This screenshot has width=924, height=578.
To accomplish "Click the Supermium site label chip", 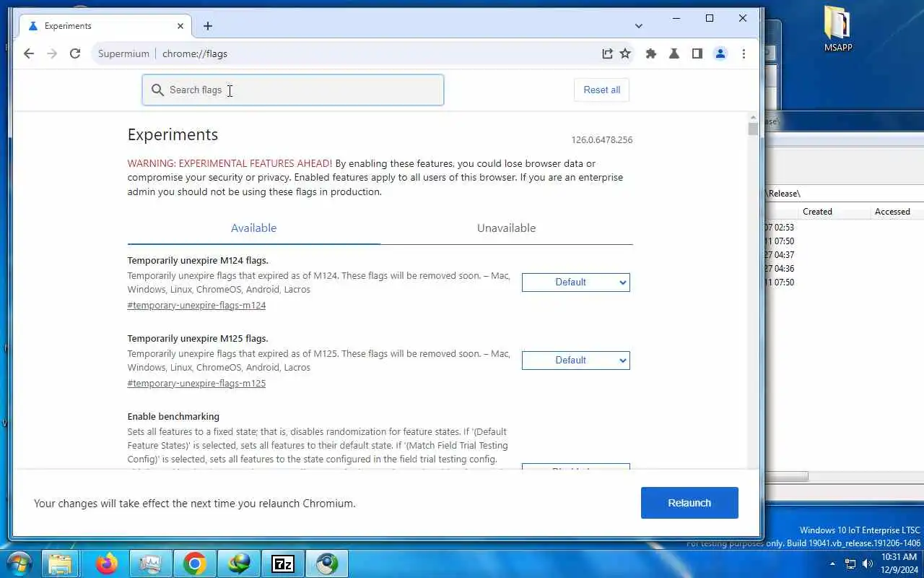I will pyautogui.click(x=123, y=53).
